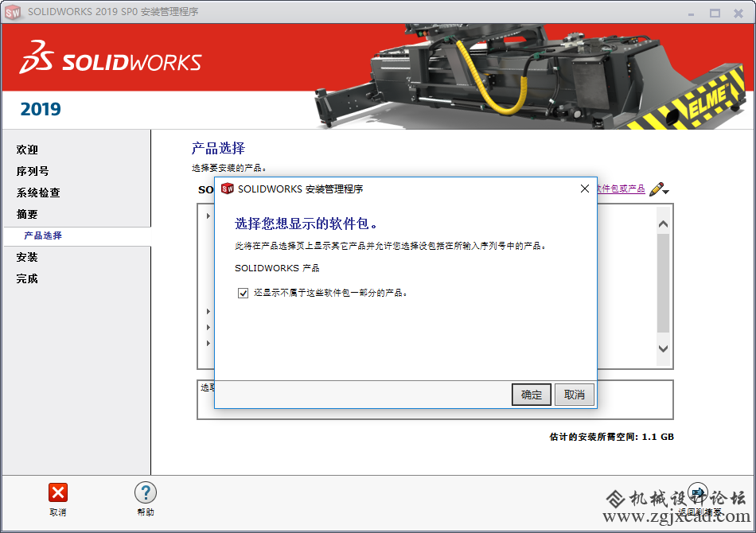Click 完成 step in sidebar
Viewport: 756px width, 533px height.
27,278
